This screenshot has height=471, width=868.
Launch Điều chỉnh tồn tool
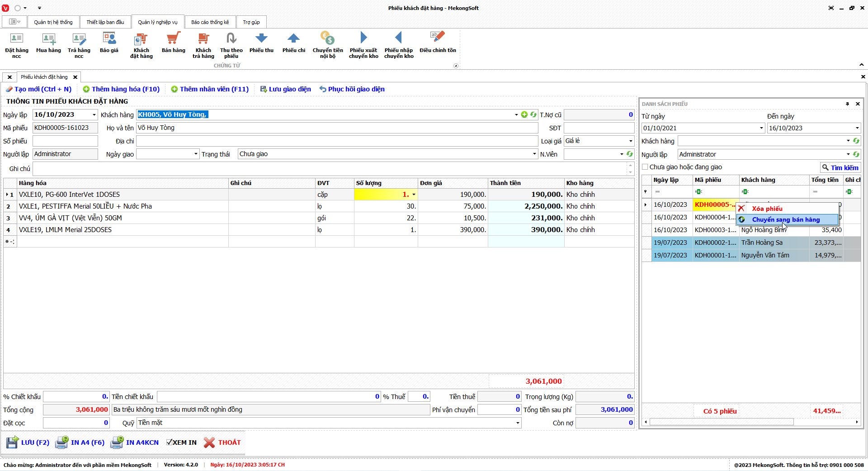tap(437, 43)
